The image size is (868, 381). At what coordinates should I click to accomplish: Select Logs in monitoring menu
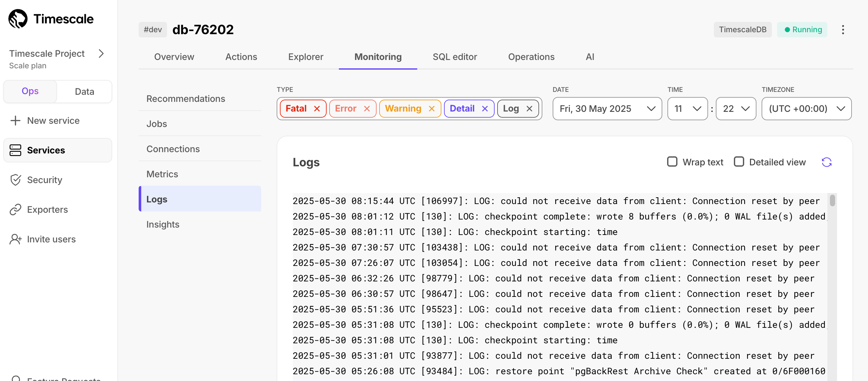(x=200, y=199)
